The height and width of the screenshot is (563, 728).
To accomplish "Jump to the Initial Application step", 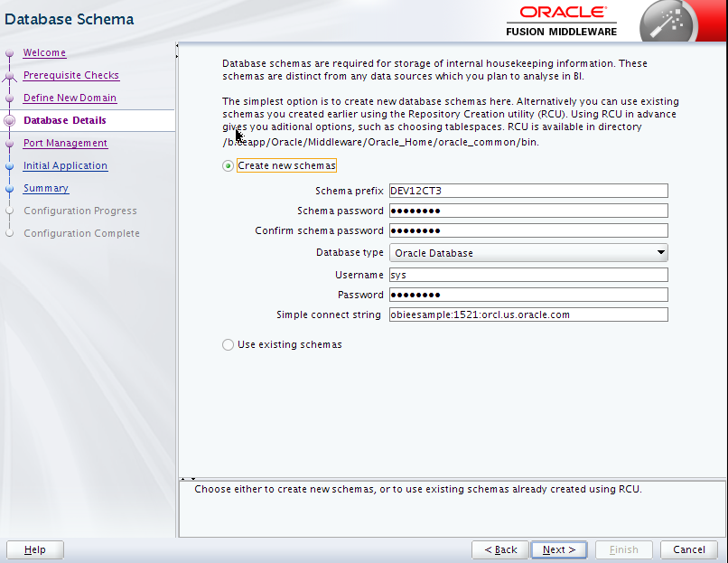I will (65, 166).
